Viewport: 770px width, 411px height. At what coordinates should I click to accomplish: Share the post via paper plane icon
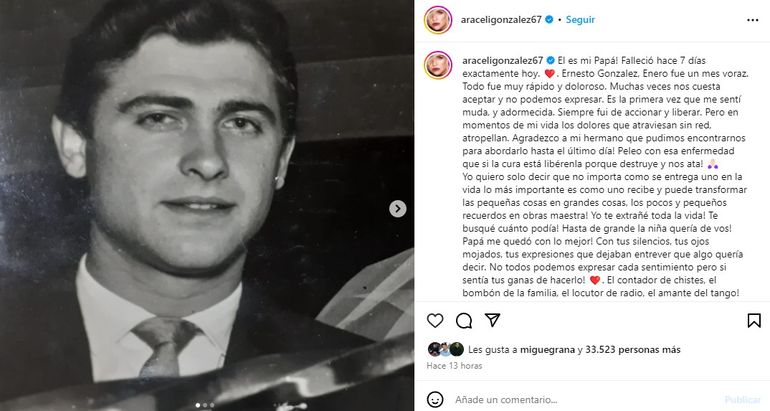(493, 321)
